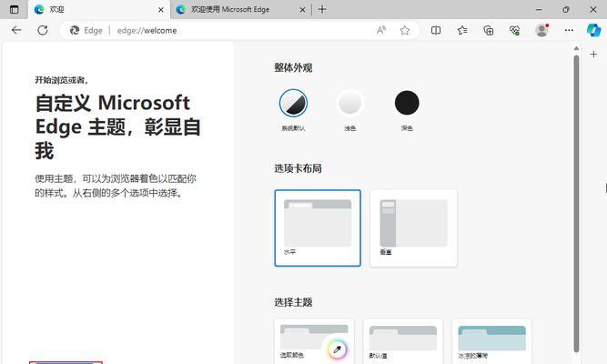Open the Settings and more menu

pyautogui.click(x=569, y=30)
